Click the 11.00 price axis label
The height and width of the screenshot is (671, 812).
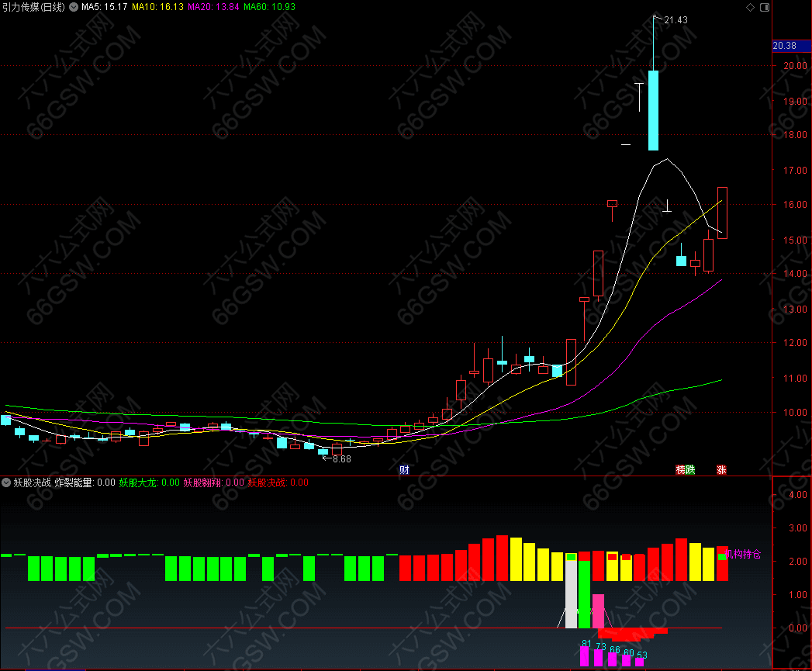click(795, 379)
